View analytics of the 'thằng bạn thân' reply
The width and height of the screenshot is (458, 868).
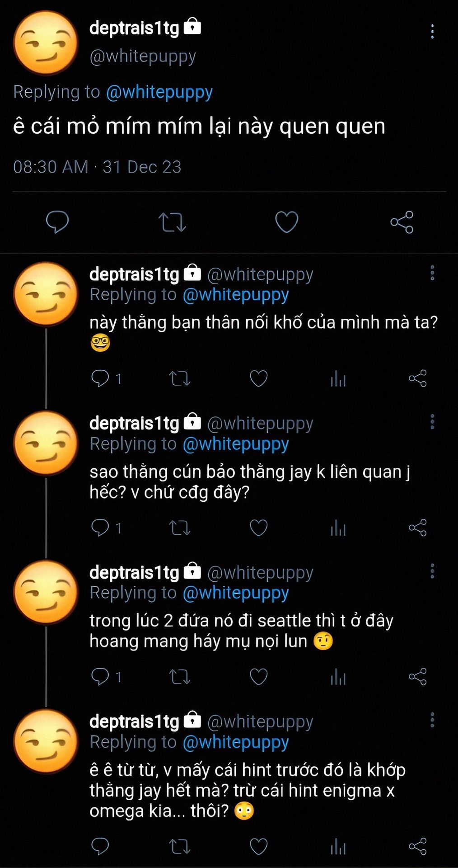pyautogui.click(x=338, y=379)
